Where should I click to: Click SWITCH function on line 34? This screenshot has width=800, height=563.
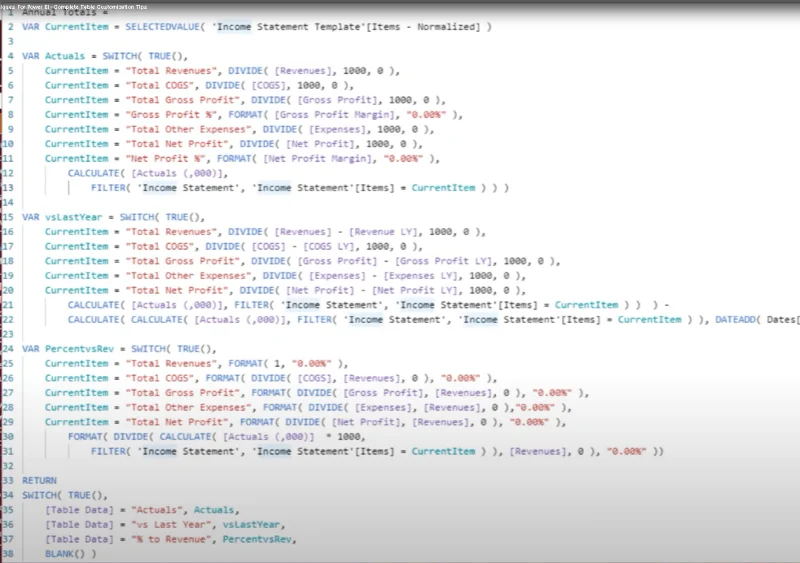39,495
